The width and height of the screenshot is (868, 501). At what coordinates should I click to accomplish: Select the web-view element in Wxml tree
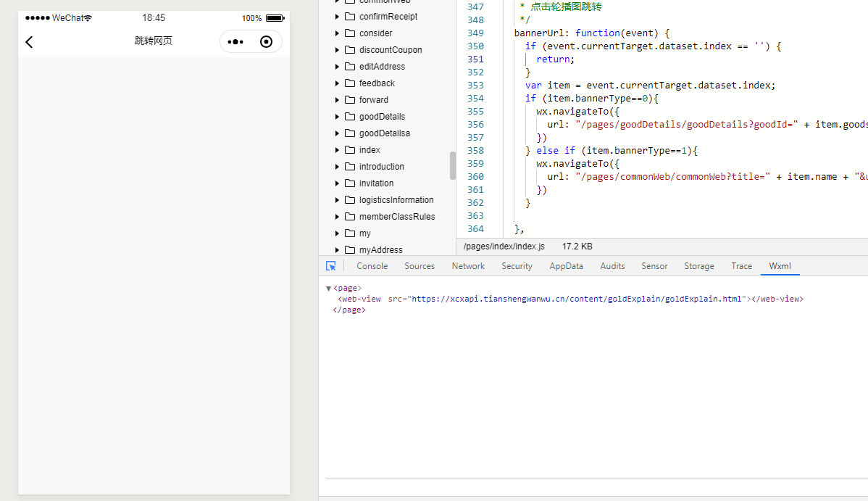[x=571, y=299]
